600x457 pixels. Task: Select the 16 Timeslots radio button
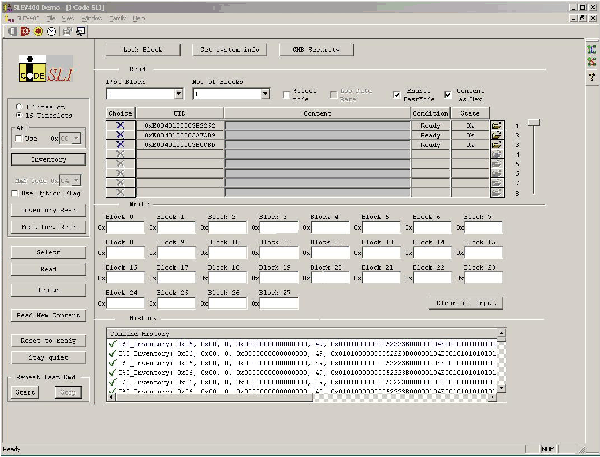click(x=19, y=115)
